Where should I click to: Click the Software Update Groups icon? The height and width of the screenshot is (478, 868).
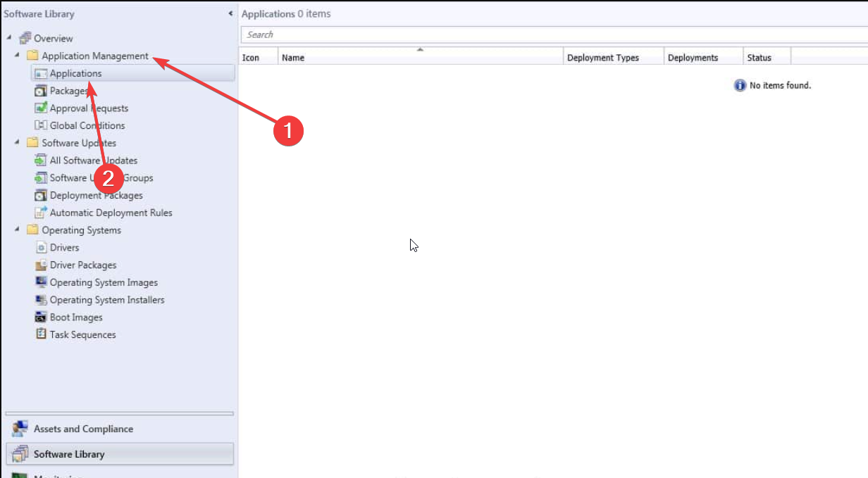click(41, 178)
